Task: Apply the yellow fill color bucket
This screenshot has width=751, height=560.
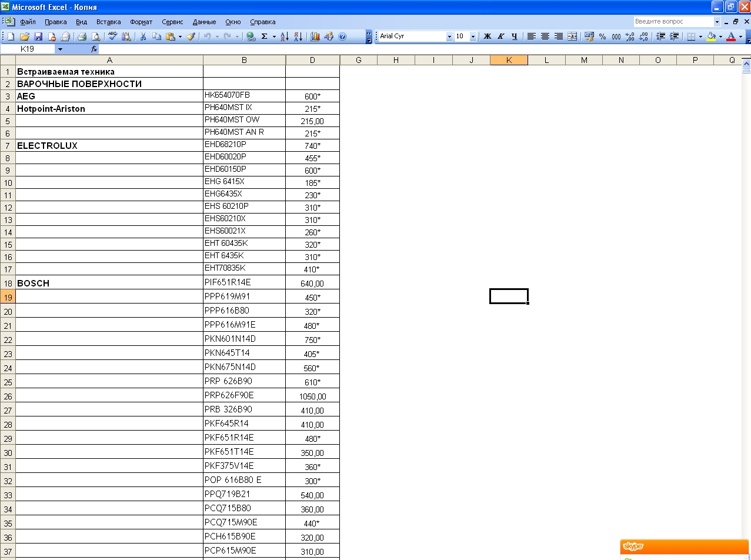Action: [711, 36]
